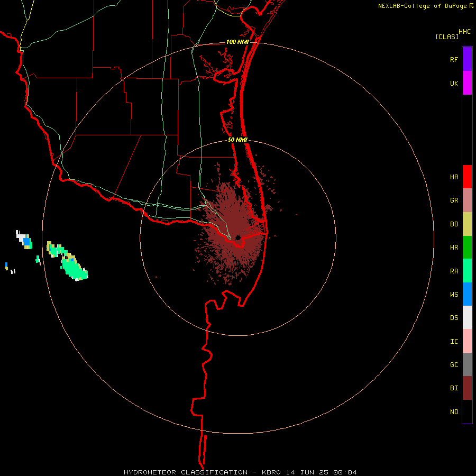This screenshot has height=476, width=476.
Task: Click the IC legend label
Action: pyautogui.click(x=454, y=342)
